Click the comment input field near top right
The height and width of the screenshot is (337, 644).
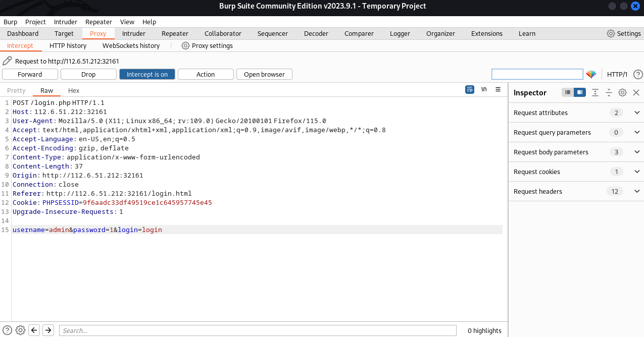point(537,74)
